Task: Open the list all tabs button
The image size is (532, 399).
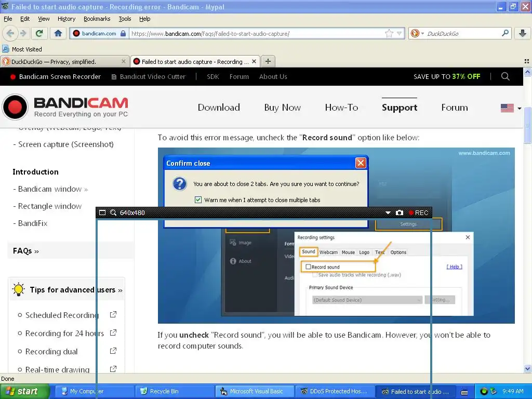Action: 527,61
